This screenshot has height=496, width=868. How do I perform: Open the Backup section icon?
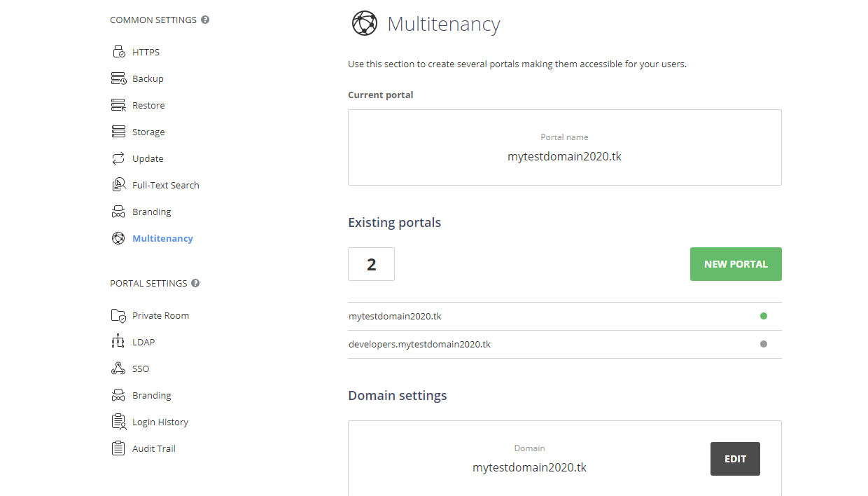[x=118, y=78]
